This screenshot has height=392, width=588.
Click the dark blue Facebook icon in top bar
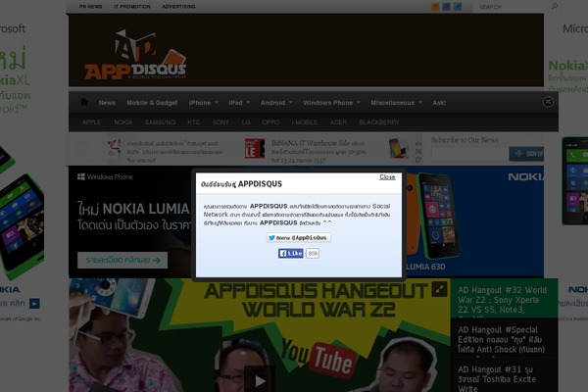446,7
